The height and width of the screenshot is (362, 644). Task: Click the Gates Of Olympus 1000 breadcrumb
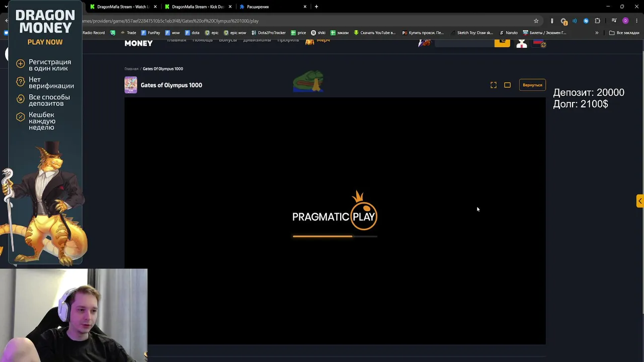(x=163, y=69)
